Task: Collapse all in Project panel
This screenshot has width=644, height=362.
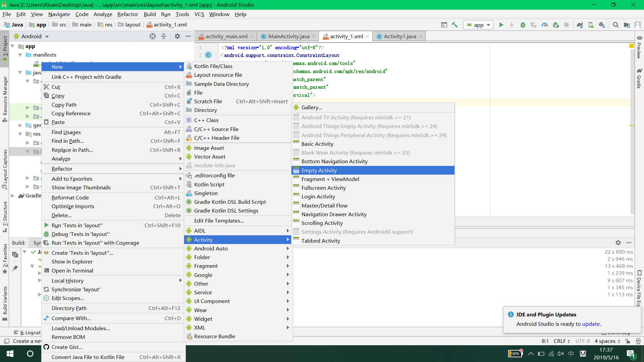Action: [164, 36]
